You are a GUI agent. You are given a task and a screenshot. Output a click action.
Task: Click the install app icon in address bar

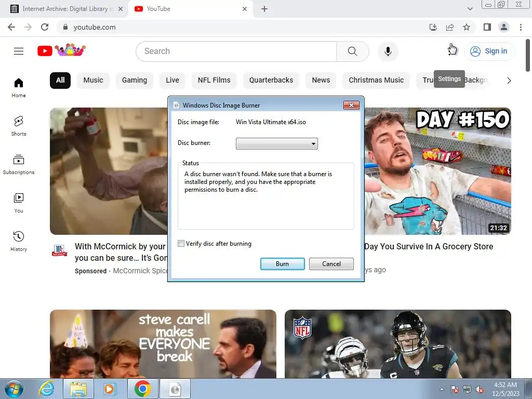point(433,27)
